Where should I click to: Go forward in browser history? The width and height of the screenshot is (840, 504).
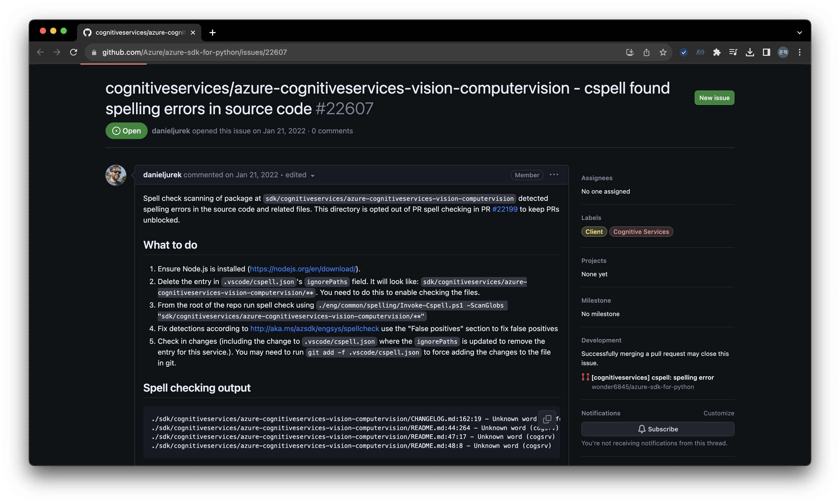point(57,52)
